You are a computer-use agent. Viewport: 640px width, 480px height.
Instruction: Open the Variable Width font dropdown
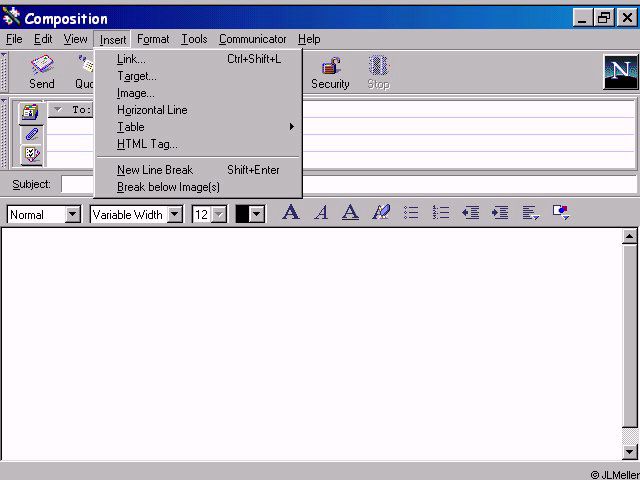click(x=175, y=214)
